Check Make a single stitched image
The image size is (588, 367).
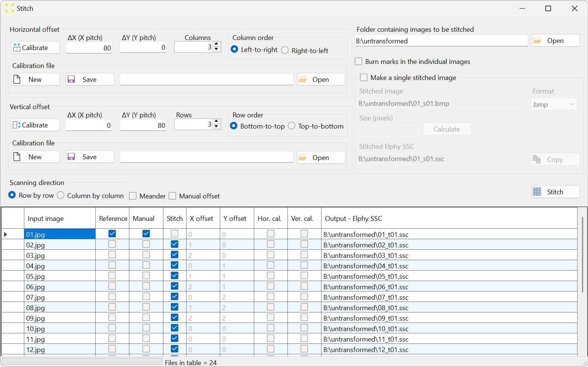point(364,77)
